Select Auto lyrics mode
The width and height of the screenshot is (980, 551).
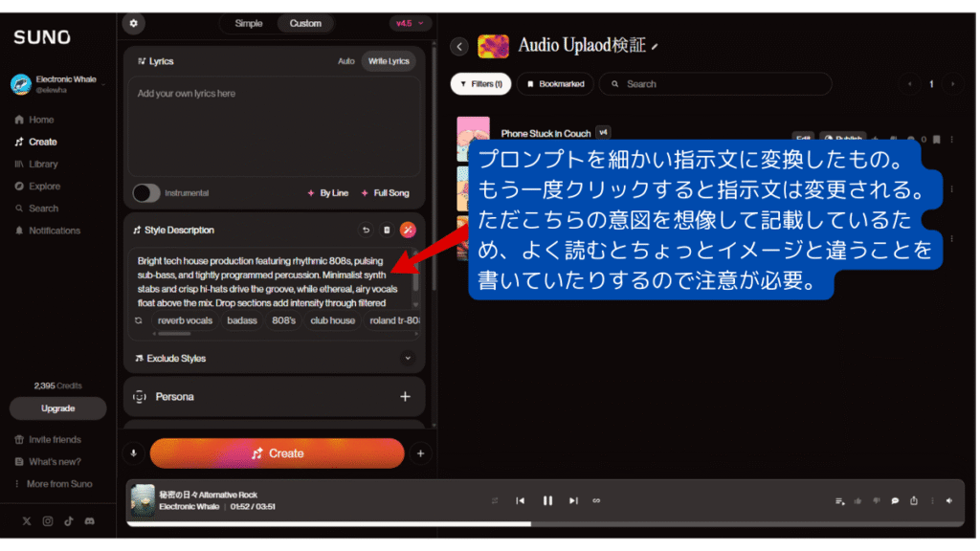[x=345, y=61]
